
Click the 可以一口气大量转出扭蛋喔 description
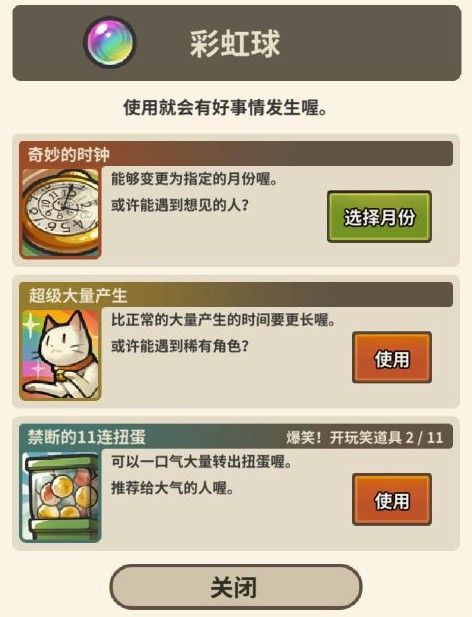(x=201, y=462)
